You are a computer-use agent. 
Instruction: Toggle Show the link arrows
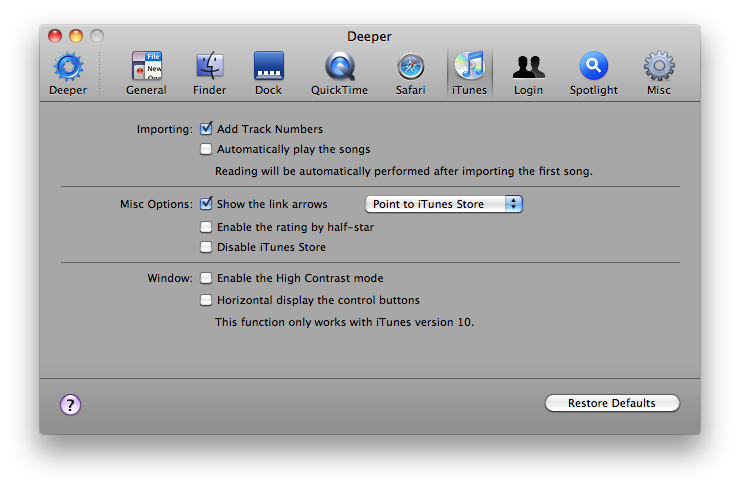pos(206,203)
